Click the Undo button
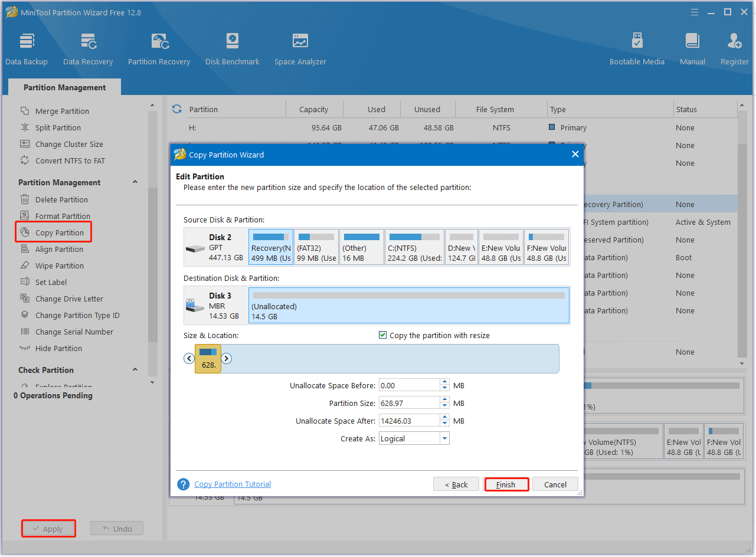 [117, 529]
